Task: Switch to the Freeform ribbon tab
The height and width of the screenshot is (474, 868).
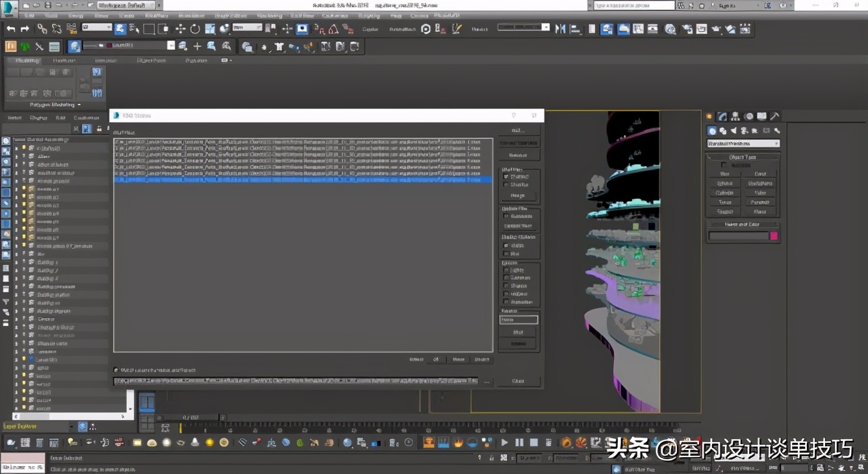Action: pyautogui.click(x=63, y=60)
